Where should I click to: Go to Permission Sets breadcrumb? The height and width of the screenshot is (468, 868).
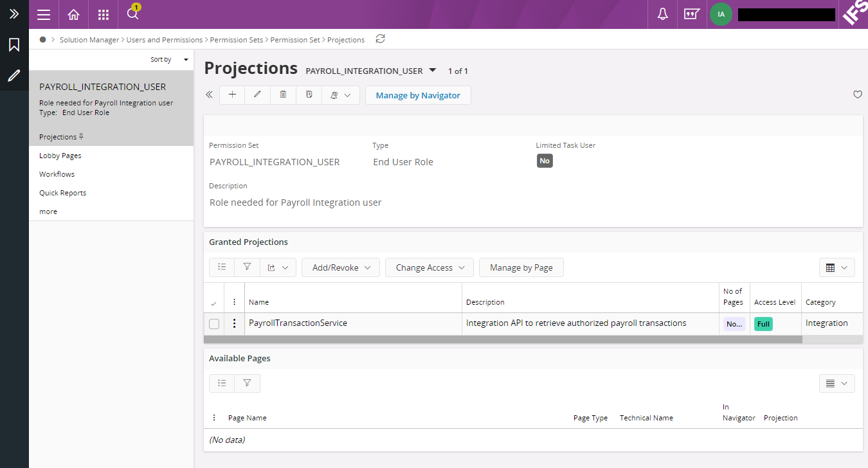click(237, 40)
